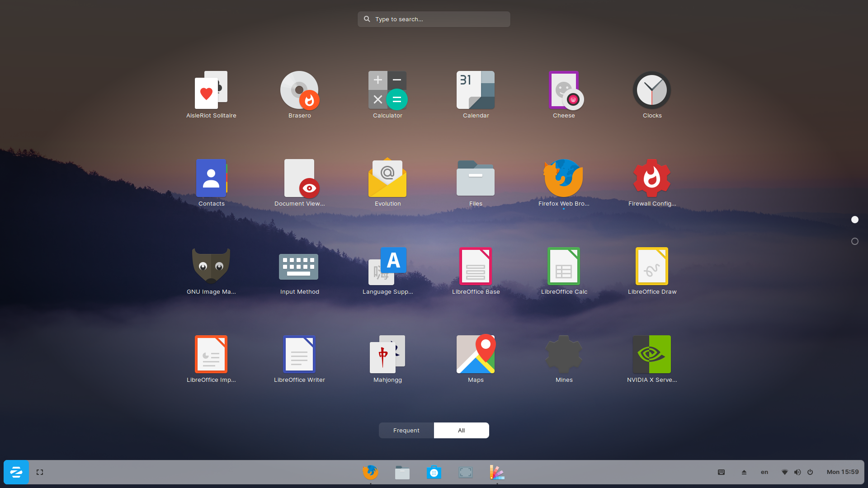Go to the first apps page indicator
Image resolution: width=868 pixels, height=488 pixels.
tap(854, 220)
